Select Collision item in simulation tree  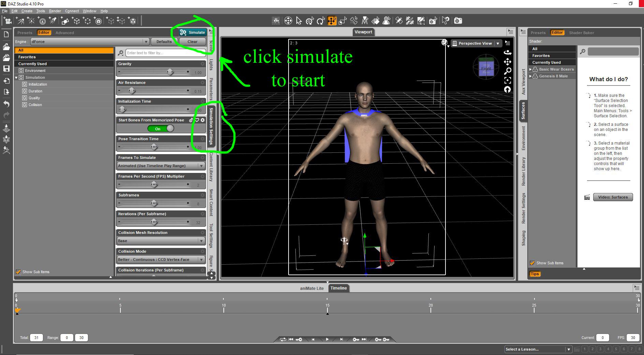[x=35, y=105]
